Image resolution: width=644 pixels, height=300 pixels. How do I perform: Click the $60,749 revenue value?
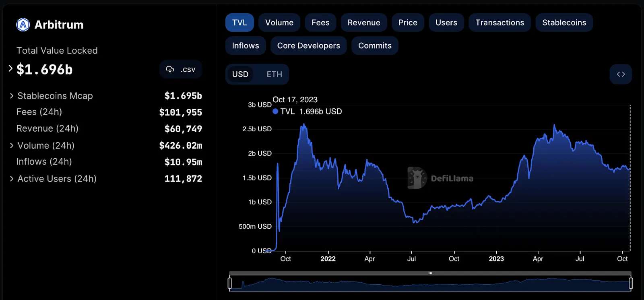(x=183, y=129)
